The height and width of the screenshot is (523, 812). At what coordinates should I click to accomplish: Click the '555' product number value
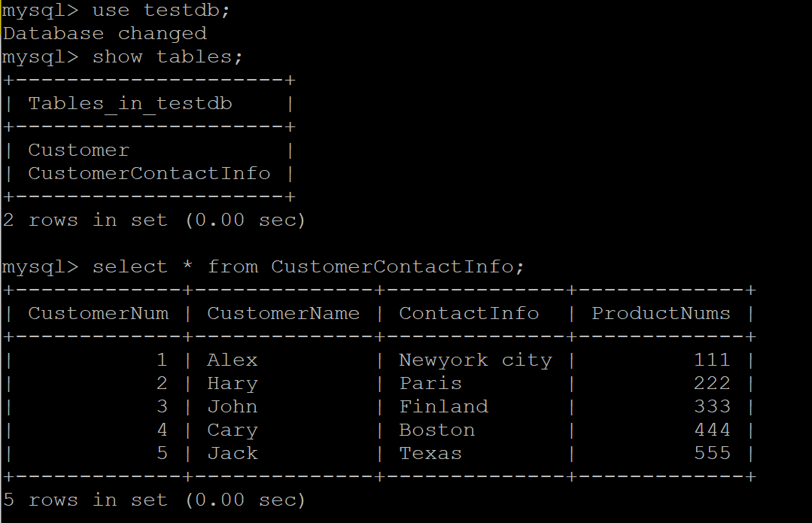[x=712, y=454]
